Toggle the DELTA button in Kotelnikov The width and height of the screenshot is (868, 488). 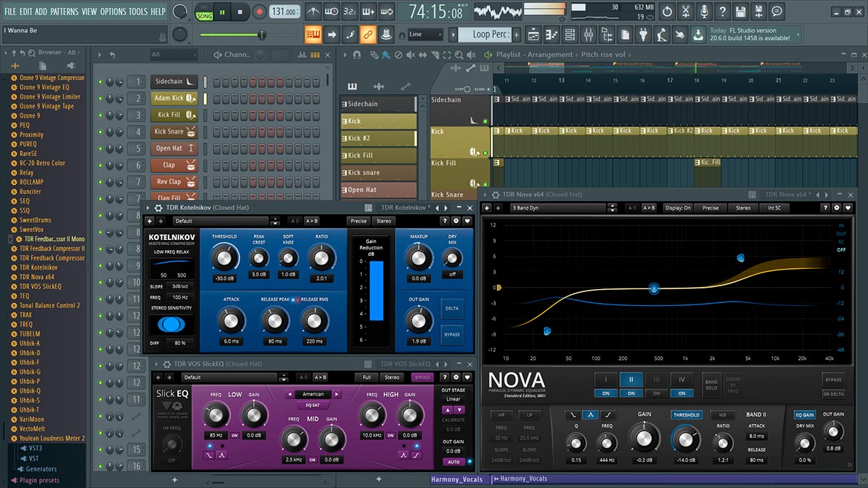tap(452, 309)
